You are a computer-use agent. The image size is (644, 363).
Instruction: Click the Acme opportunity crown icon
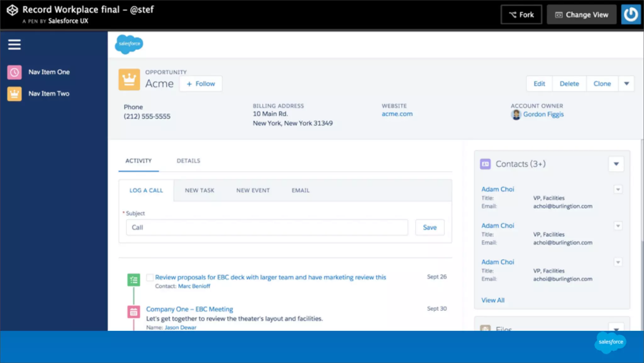point(129,80)
